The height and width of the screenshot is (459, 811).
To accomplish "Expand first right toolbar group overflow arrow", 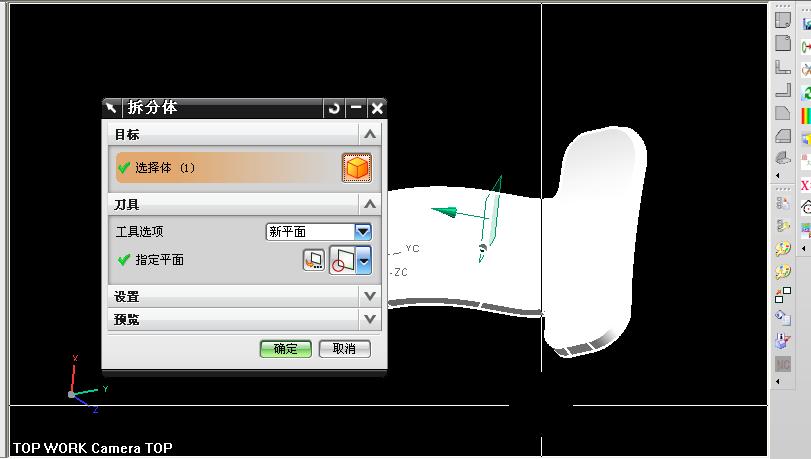I will 778,176.
